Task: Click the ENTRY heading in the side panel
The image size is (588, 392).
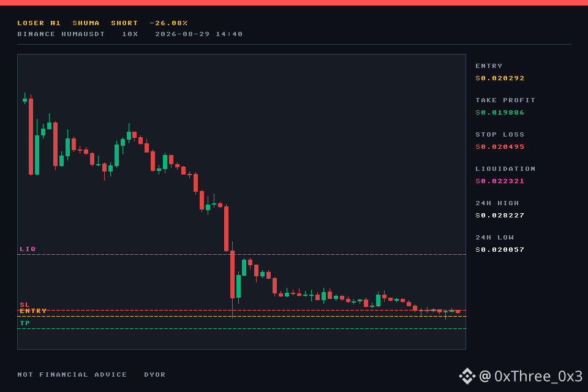Action: tap(489, 66)
